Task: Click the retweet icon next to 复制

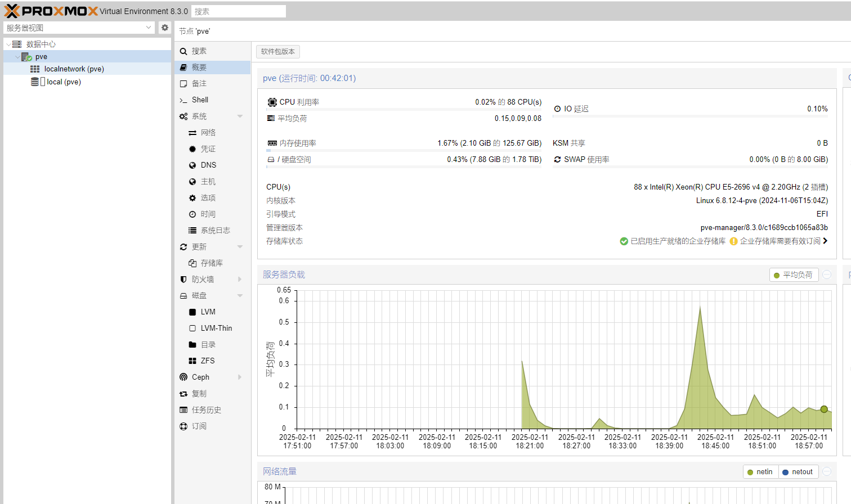Action: point(183,394)
